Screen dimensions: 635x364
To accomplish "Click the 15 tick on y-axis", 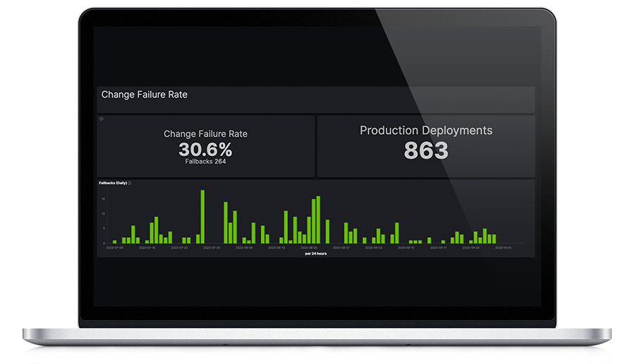I will click(x=104, y=199).
